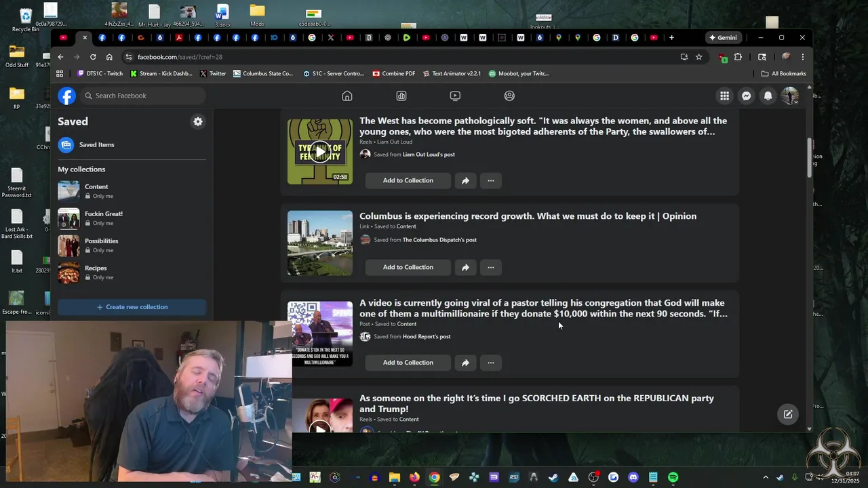
Task: Open Gemini button in Chrome
Action: (x=723, y=38)
